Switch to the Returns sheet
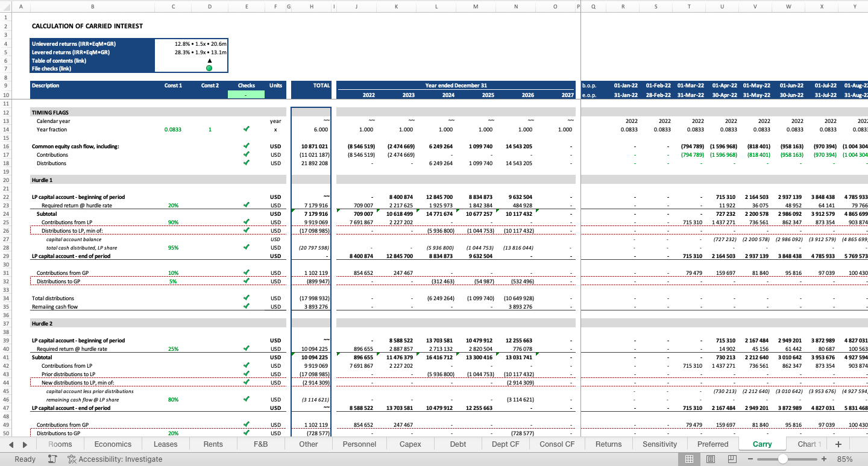The image size is (868, 466). click(x=609, y=444)
